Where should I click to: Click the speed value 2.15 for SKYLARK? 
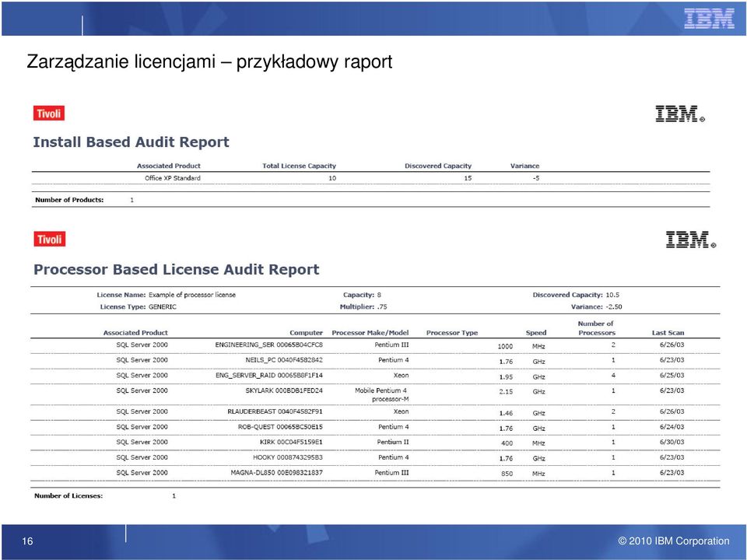pyautogui.click(x=506, y=391)
